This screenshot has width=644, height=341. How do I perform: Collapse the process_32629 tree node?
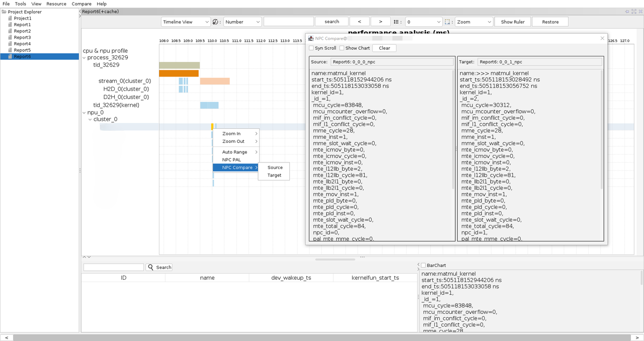(x=85, y=58)
